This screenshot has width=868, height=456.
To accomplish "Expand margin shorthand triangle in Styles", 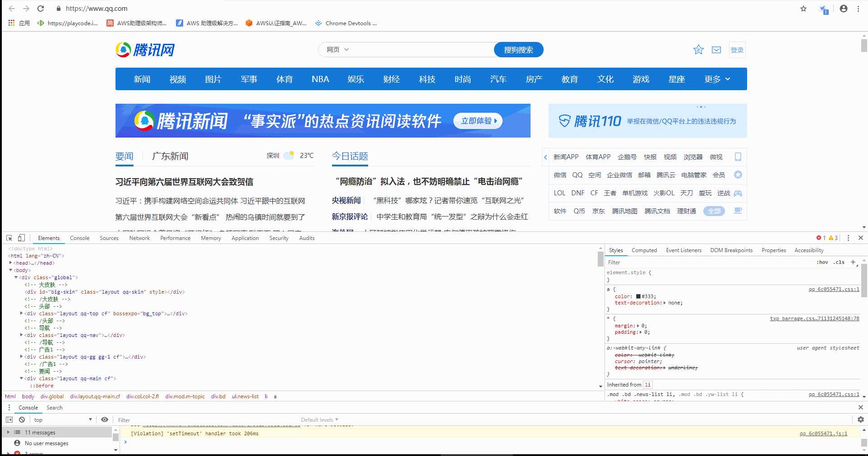I will tap(638, 326).
